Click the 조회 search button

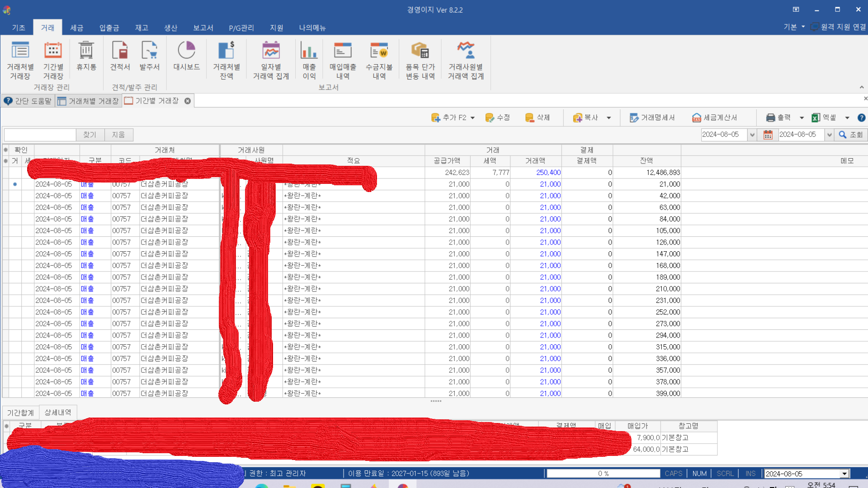click(851, 135)
